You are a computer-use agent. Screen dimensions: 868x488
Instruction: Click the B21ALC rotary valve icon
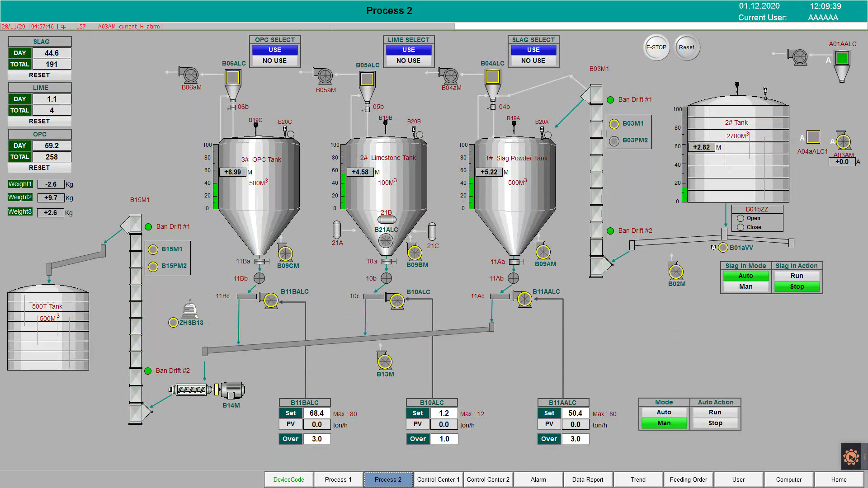pos(386,240)
